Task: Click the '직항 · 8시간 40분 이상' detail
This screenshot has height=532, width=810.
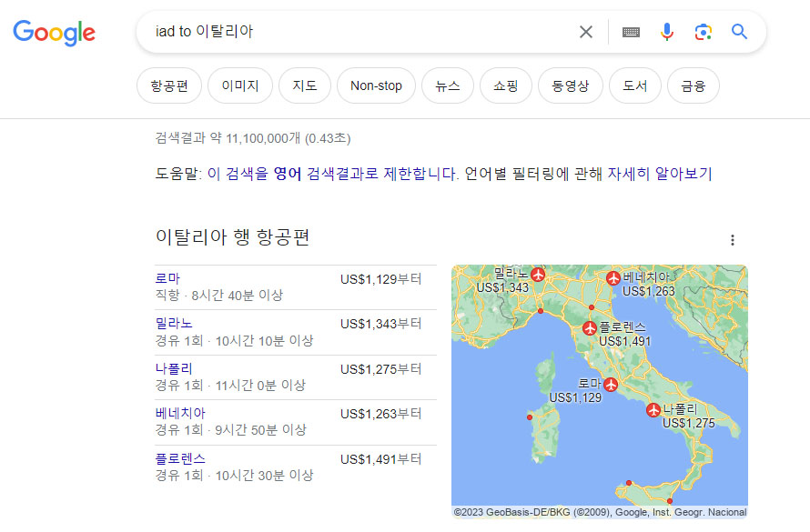Action: pos(219,296)
